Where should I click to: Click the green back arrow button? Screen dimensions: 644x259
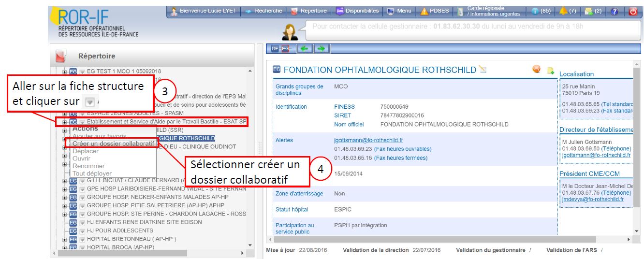click(304, 48)
